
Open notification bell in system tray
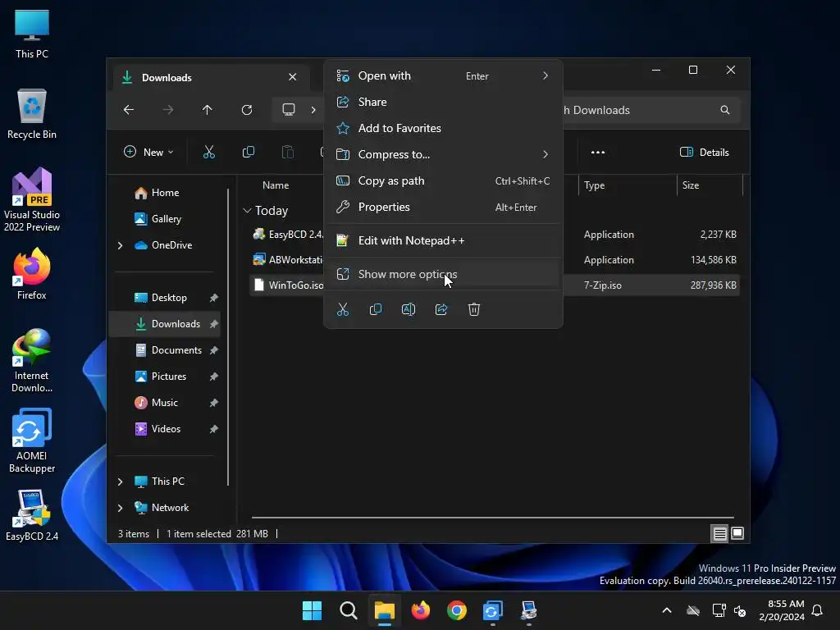point(818,610)
